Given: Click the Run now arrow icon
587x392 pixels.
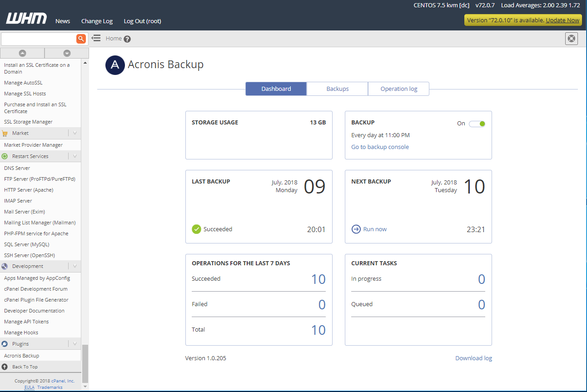Looking at the screenshot, I should point(356,229).
